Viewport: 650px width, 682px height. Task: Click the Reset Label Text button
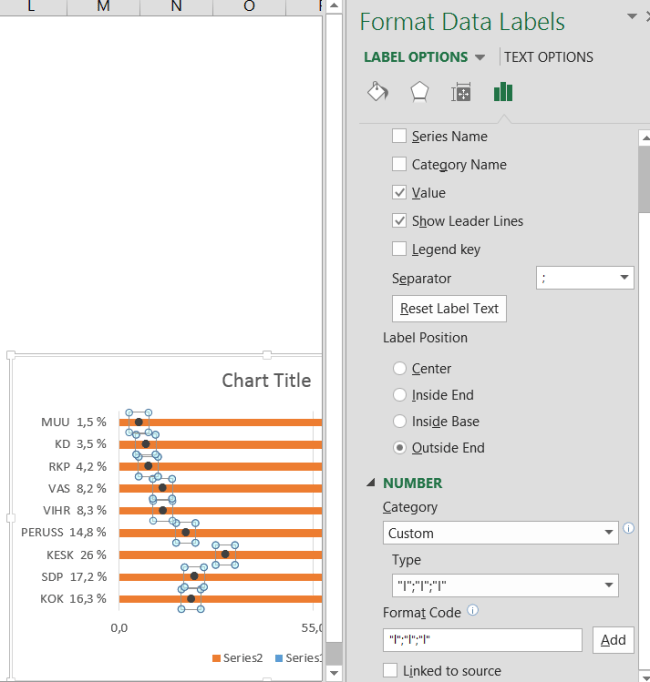tap(449, 309)
